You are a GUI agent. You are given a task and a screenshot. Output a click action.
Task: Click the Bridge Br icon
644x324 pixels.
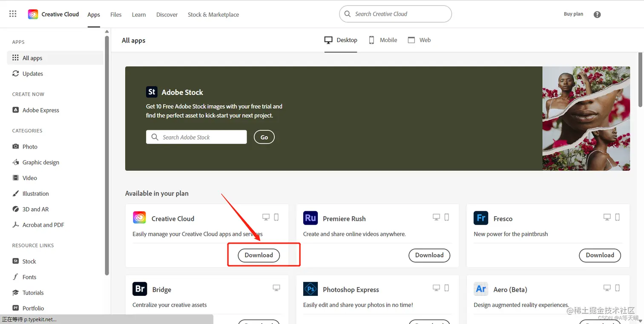coord(140,289)
